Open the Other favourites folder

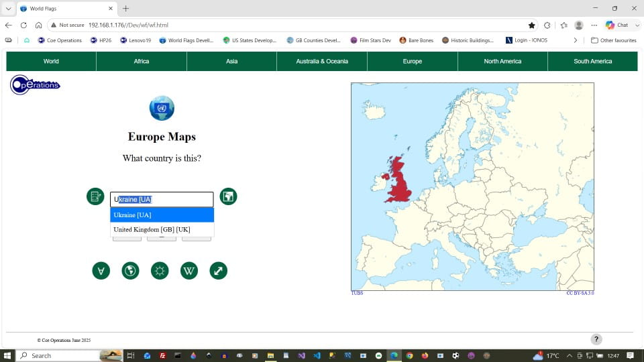point(614,40)
